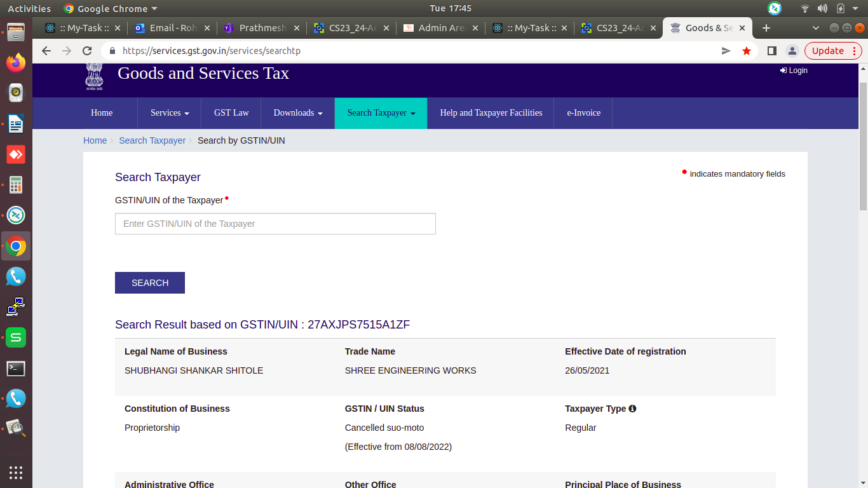Click the Wi-Fi icon in top panel
Viewport: 868px width, 488px height.
(805, 8)
